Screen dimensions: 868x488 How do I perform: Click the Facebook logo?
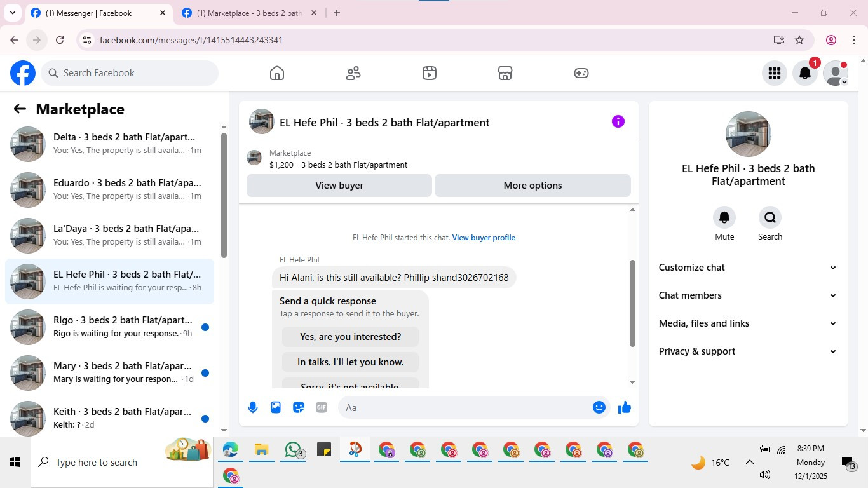[23, 73]
